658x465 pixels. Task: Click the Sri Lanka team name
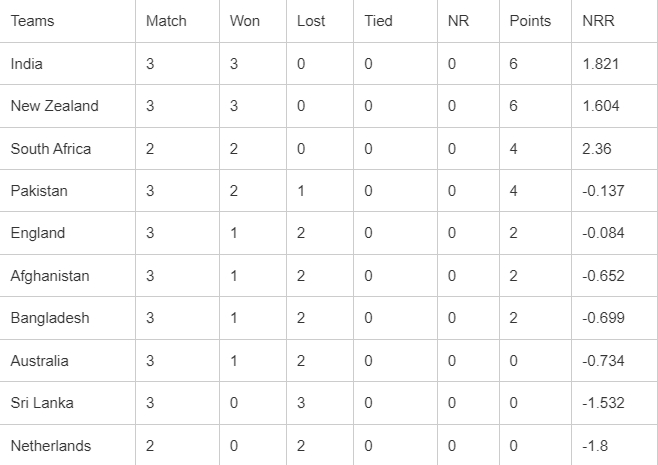tap(42, 403)
